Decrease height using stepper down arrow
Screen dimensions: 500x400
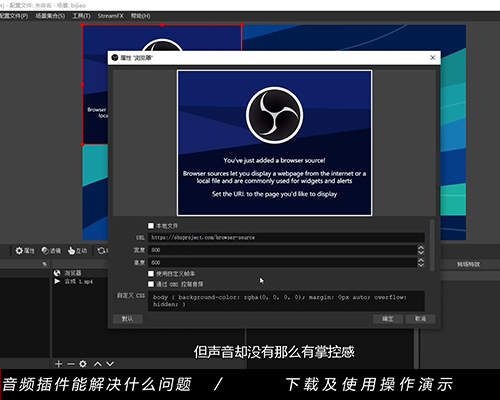(x=421, y=265)
